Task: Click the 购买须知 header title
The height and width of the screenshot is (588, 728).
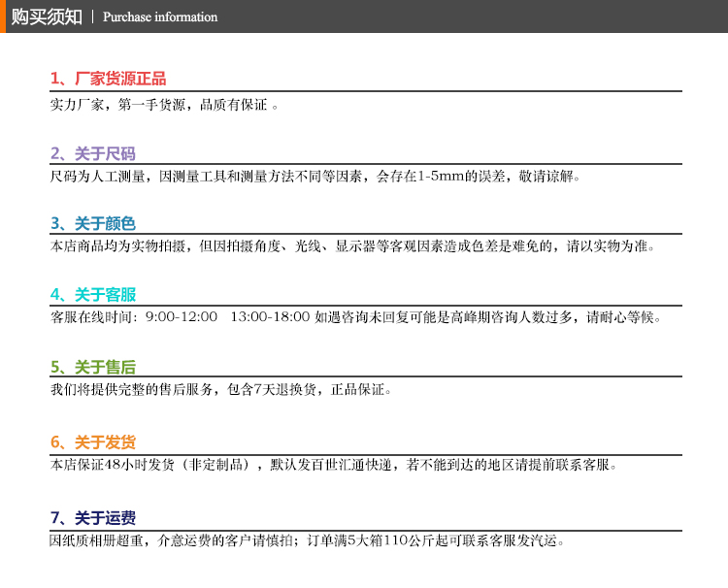Action: coord(47,16)
